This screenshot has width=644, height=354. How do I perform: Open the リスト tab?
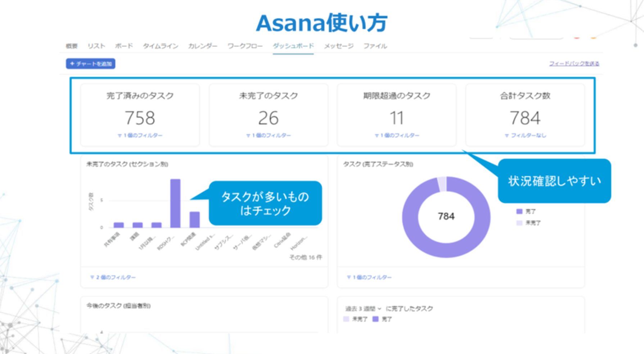(x=96, y=46)
